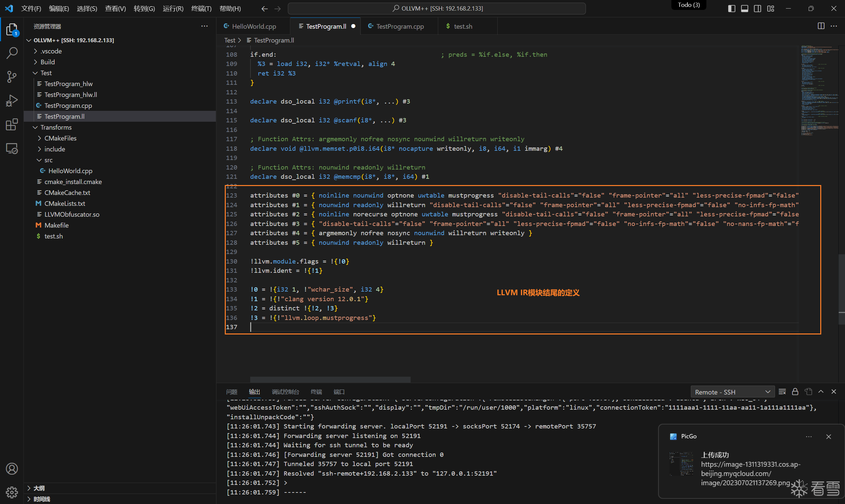Toggle output auto-scroll lock icon
Viewport: 845px width, 504px height.
[x=795, y=392]
